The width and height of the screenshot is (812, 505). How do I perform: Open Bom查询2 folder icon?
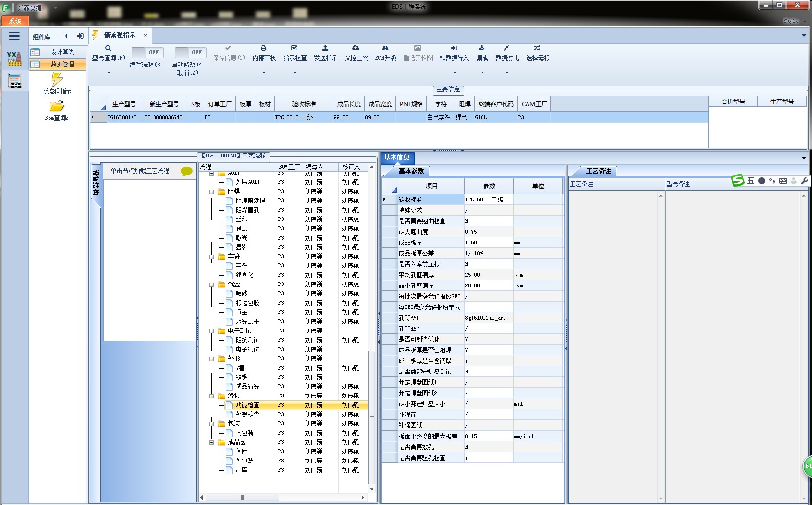click(57, 106)
